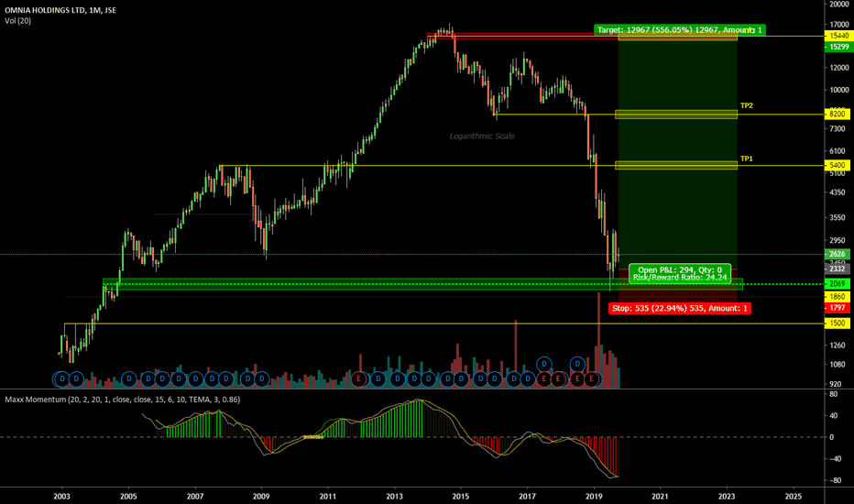Click 4350 on the price axis

838,192
